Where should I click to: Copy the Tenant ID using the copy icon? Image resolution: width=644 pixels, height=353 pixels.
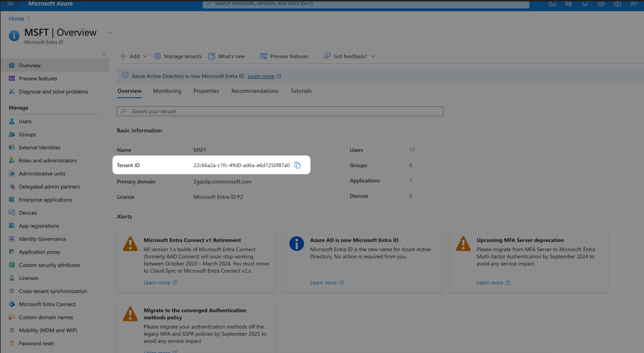click(297, 165)
